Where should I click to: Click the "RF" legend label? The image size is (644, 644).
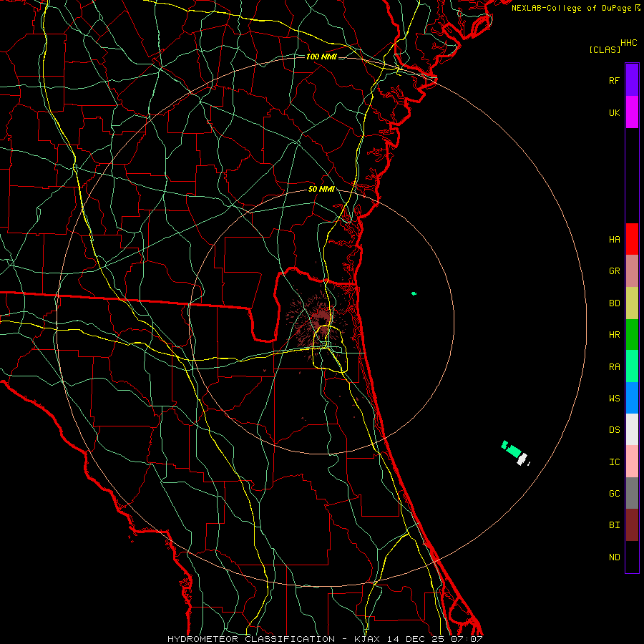pos(614,80)
